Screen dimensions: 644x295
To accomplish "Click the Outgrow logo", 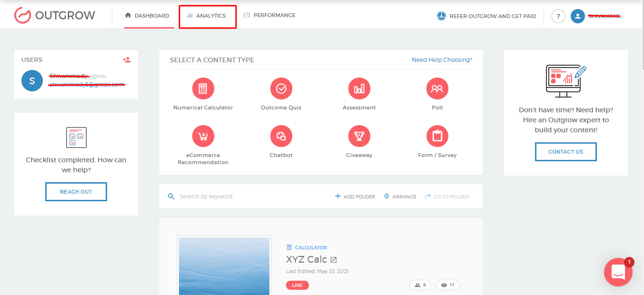I will coord(55,15).
